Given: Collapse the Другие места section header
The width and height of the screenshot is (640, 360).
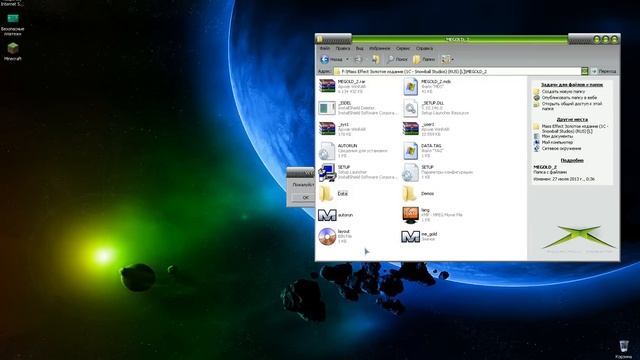Looking at the screenshot, I should (572, 120).
